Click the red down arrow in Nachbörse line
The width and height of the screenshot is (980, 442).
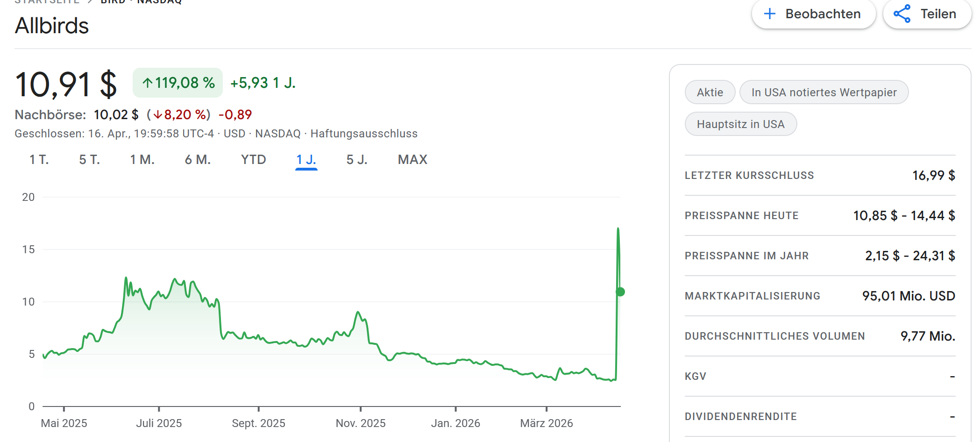pyautogui.click(x=158, y=115)
